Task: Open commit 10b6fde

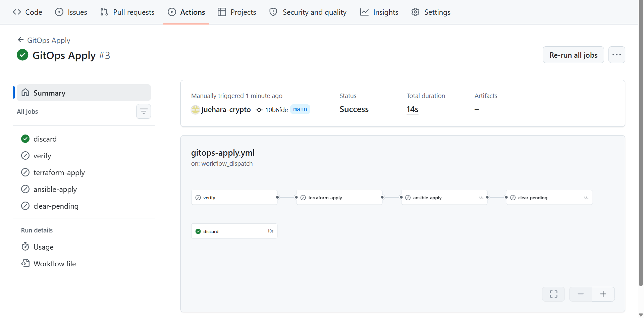Action: (x=276, y=110)
